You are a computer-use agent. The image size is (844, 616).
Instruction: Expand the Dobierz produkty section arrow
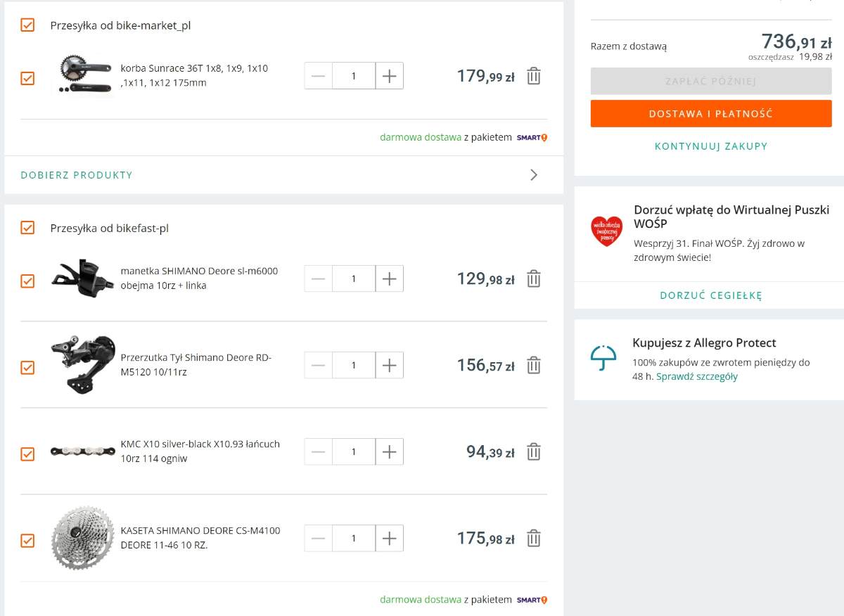534,175
